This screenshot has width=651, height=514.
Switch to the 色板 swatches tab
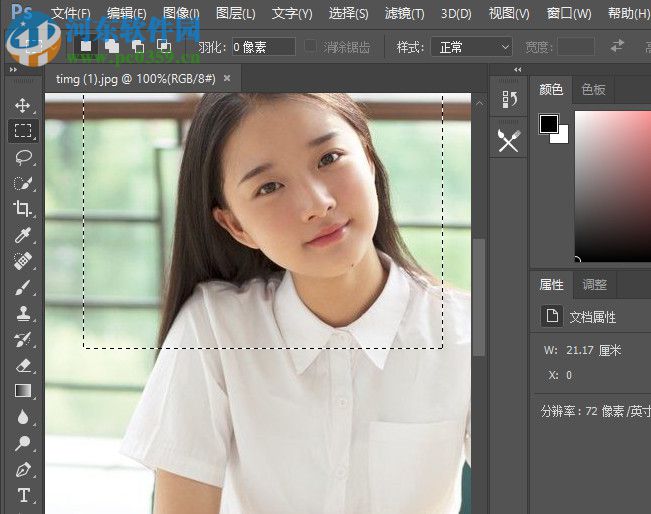coord(593,89)
